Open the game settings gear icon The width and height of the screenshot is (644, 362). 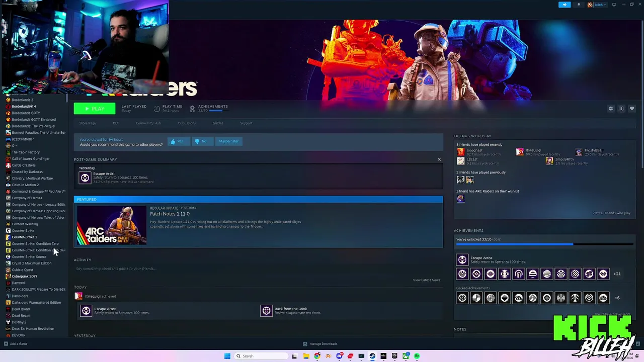click(611, 109)
